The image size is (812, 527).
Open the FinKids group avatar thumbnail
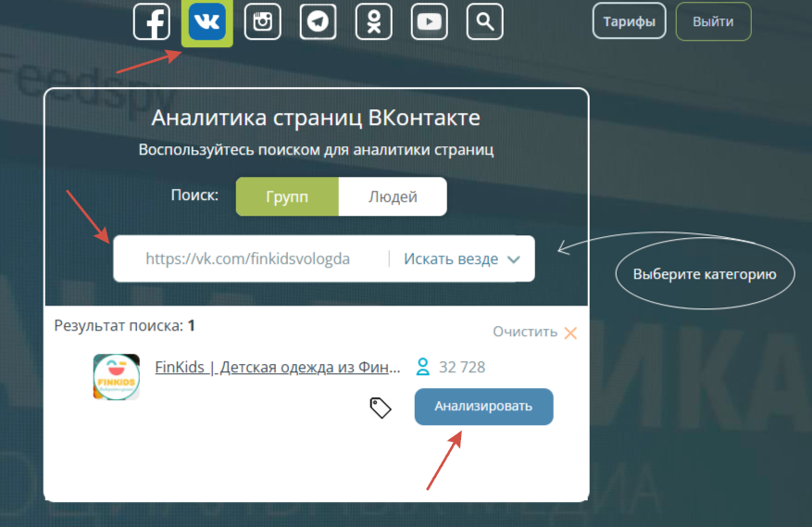117,377
